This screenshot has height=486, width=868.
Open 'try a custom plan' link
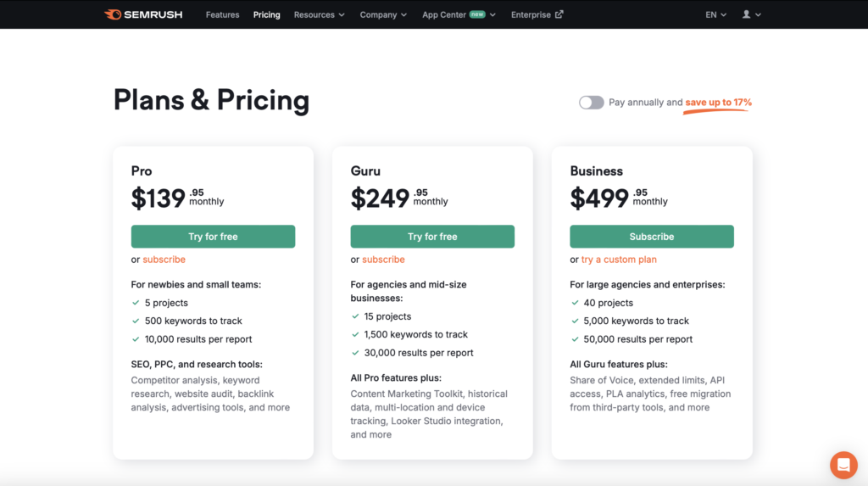(x=619, y=260)
